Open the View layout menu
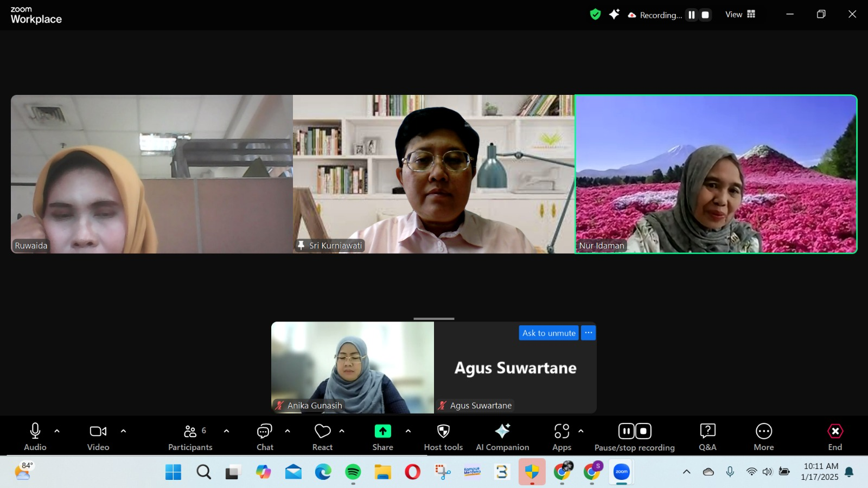Viewport: 868px width, 488px height. [741, 15]
